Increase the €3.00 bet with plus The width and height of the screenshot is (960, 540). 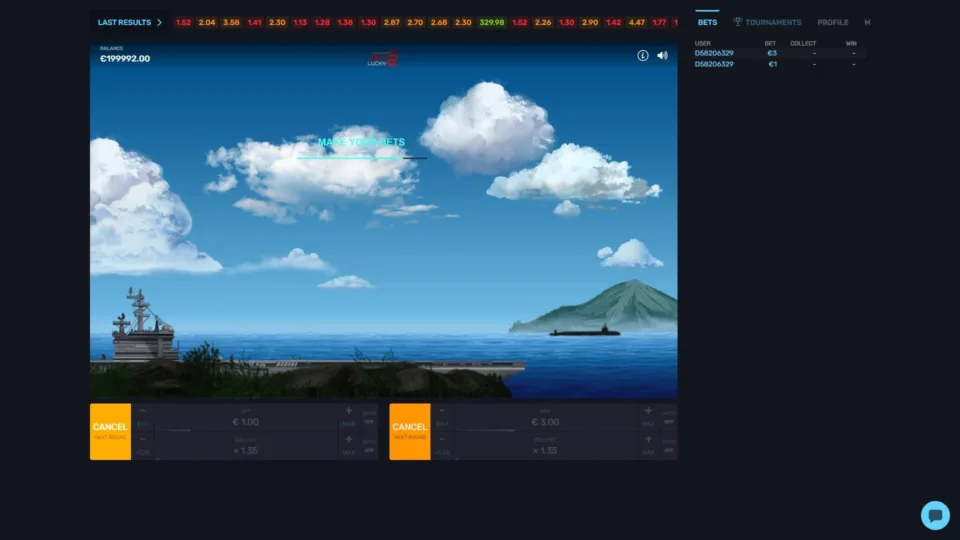click(648, 411)
